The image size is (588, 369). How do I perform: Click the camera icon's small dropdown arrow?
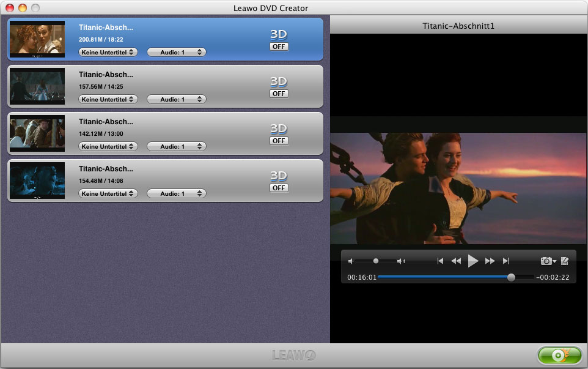click(x=554, y=262)
